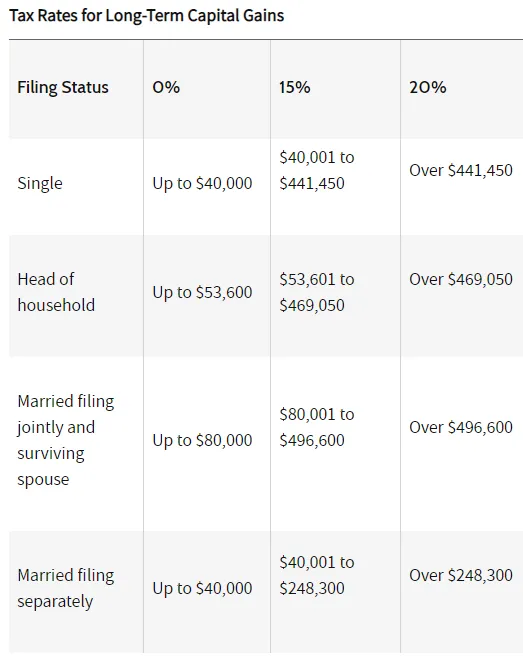Click the 20% column header
This screenshot has width=523, height=660.
click(x=427, y=87)
